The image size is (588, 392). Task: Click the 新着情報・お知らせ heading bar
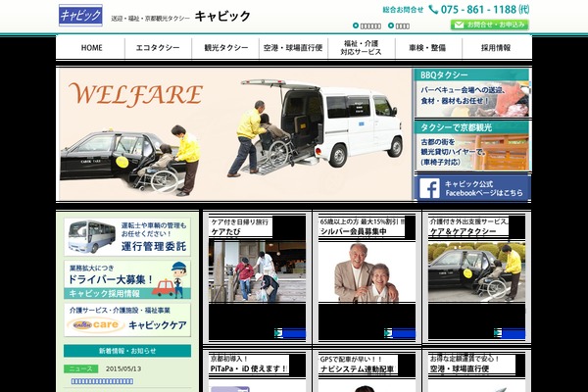[127, 351]
